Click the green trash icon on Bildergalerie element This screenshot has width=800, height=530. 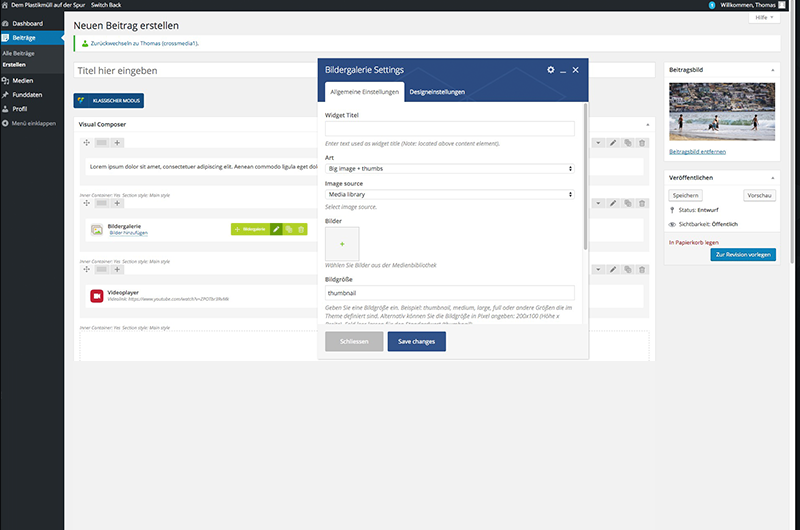(301, 229)
